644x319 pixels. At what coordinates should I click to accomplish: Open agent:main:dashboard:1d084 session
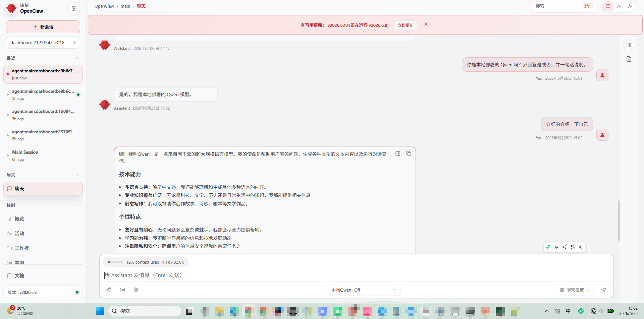[x=43, y=115]
